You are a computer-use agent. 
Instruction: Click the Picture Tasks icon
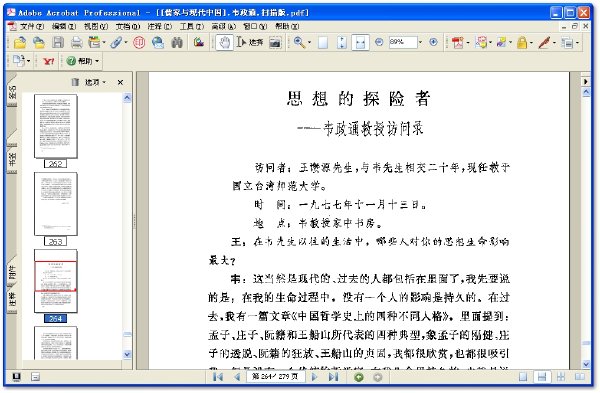click(199, 42)
